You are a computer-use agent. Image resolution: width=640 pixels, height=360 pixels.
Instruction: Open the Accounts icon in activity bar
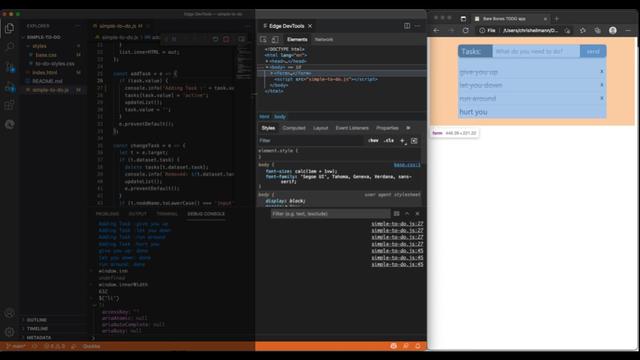[10, 313]
